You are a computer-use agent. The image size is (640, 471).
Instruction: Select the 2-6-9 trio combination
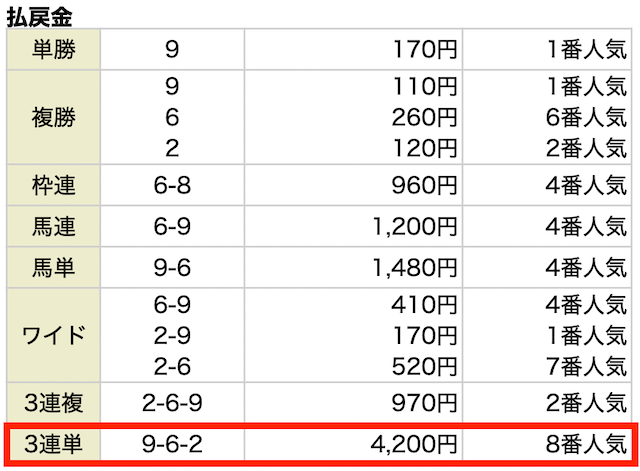click(172, 403)
